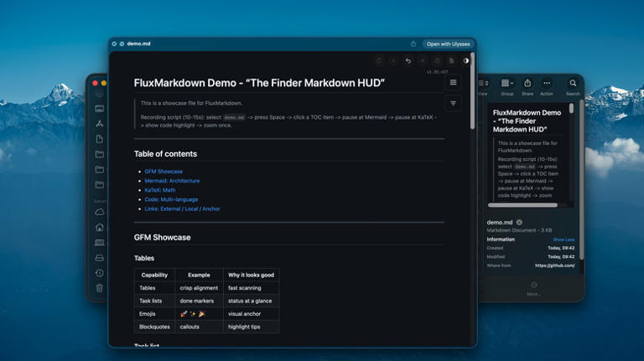Select the laptop computer icon in Finder sidebar

click(x=100, y=242)
